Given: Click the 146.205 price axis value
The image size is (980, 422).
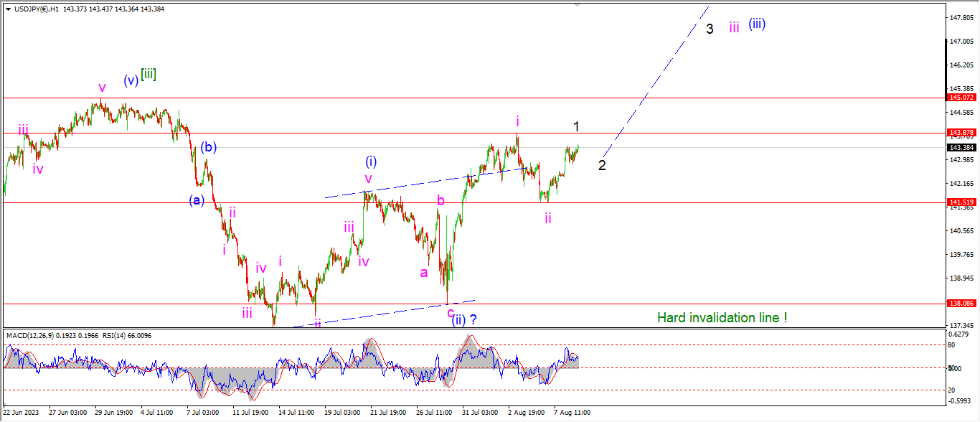Looking at the screenshot, I should 961,65.
